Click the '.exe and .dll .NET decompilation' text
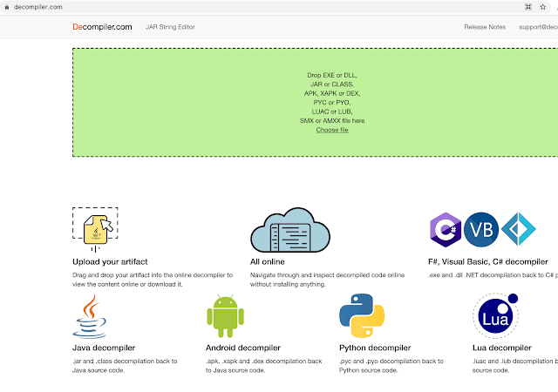The image size is (558, 392). coord(493,275)
